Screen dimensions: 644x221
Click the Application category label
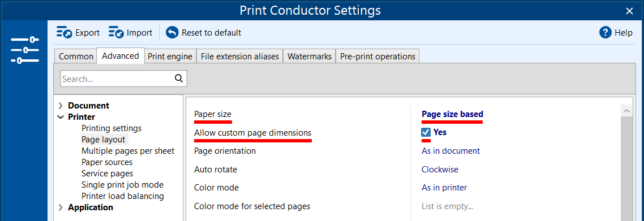pos(91,207)
